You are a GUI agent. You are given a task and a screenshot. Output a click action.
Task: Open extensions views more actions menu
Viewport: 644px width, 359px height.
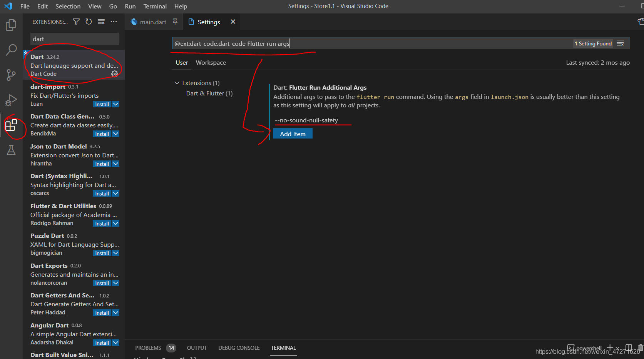point(114,22)
